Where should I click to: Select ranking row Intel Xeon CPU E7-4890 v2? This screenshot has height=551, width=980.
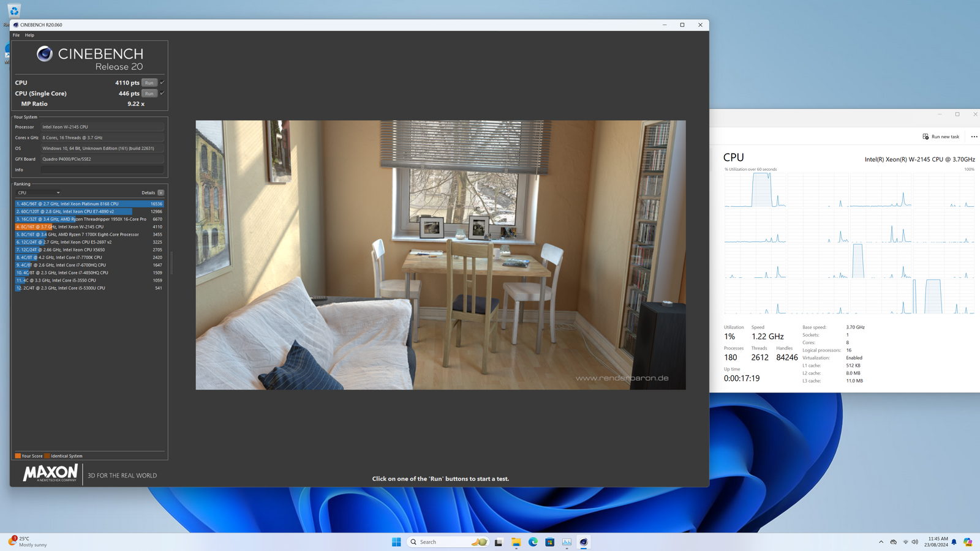point(89,211)
